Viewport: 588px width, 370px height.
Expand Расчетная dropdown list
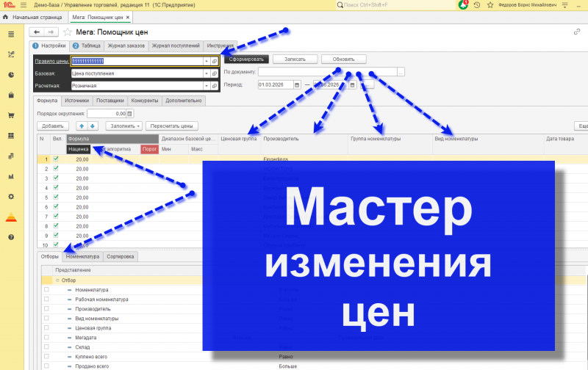click(x=207, y=86)
